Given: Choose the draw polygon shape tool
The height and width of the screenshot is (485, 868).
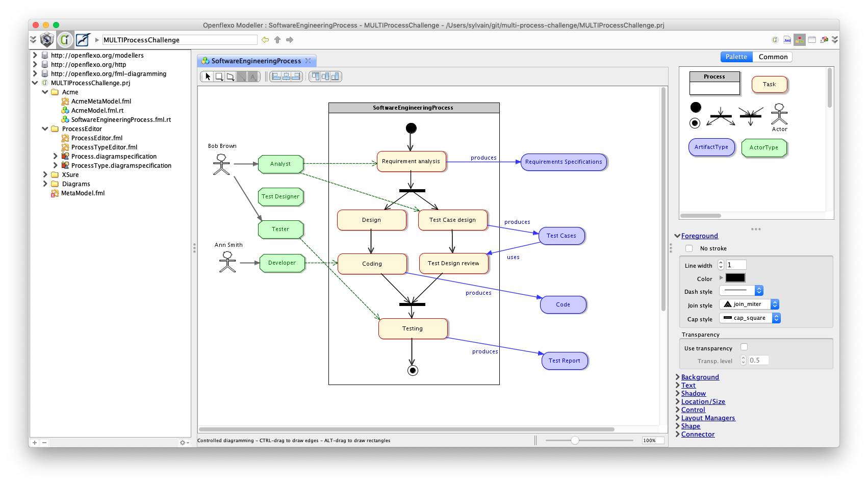Looking at the screenshot, I should [230, 76].
